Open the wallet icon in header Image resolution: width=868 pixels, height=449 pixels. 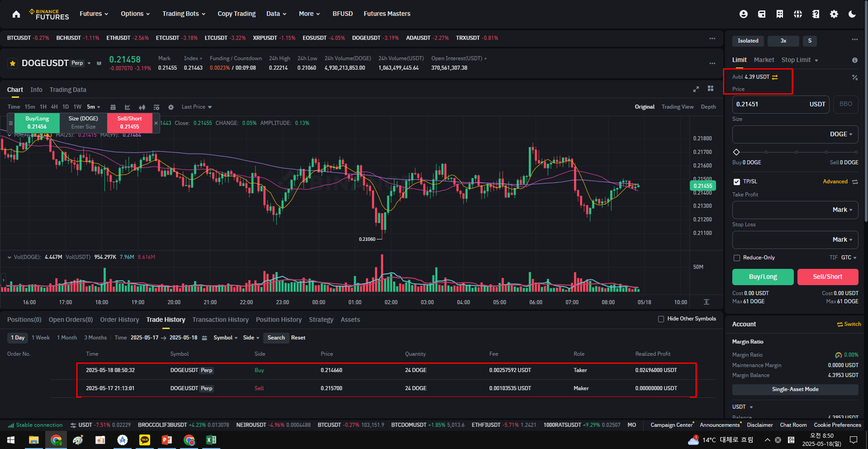[762, 14]
